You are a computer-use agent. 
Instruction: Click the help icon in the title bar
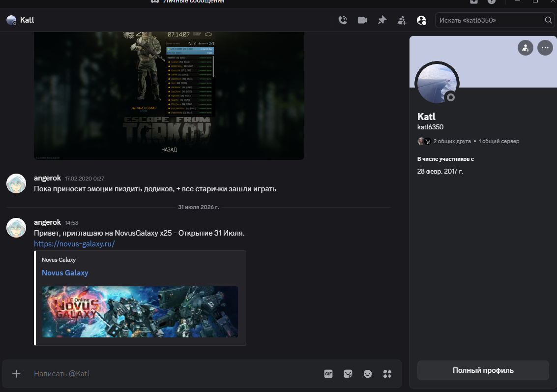[x=492, y=1]
